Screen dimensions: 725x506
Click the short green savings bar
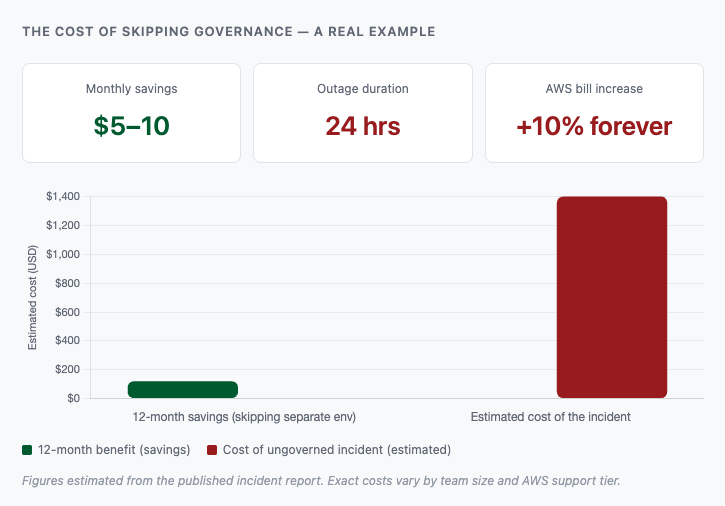click(x=183, y=390)
